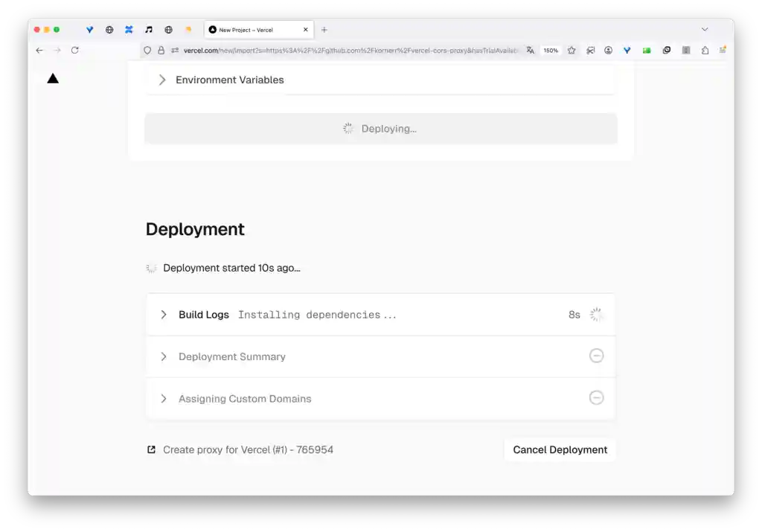The height and width of the screenshot is (532, 762).
Task: Click the circular ring extension icon
Action: tap(667, 50)
